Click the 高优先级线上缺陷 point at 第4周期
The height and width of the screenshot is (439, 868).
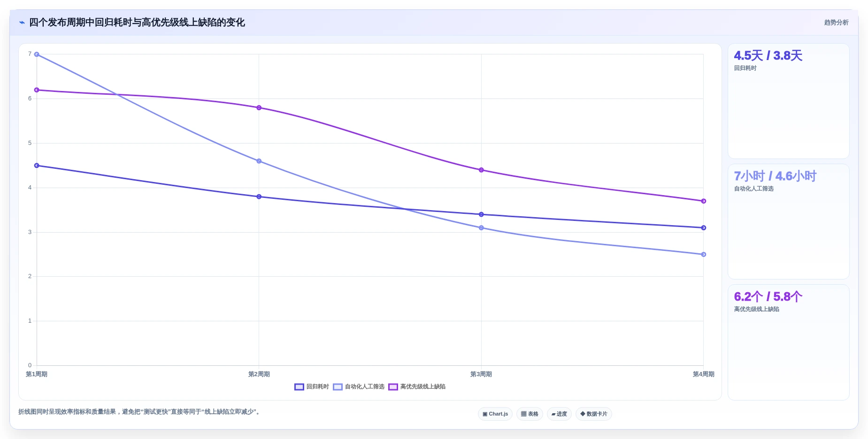tap(704, 201)
